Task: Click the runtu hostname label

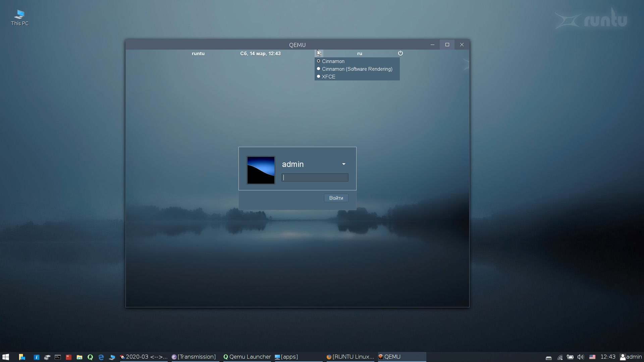Action: (198, 54)
